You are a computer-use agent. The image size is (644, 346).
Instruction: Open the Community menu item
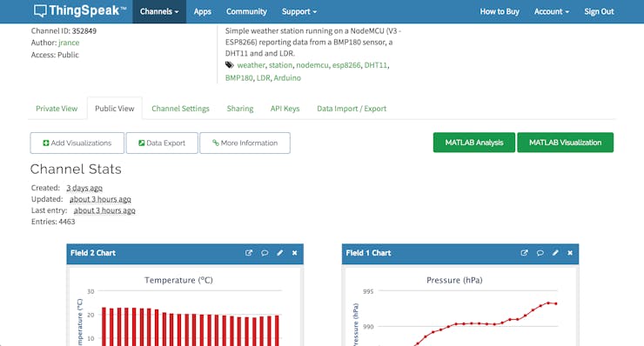(246, 11)
